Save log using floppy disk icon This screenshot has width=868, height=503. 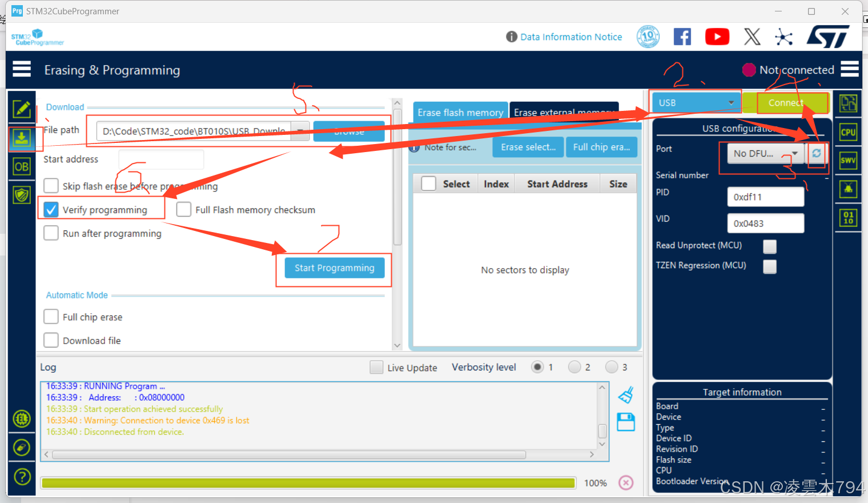(x=626, y=422)
